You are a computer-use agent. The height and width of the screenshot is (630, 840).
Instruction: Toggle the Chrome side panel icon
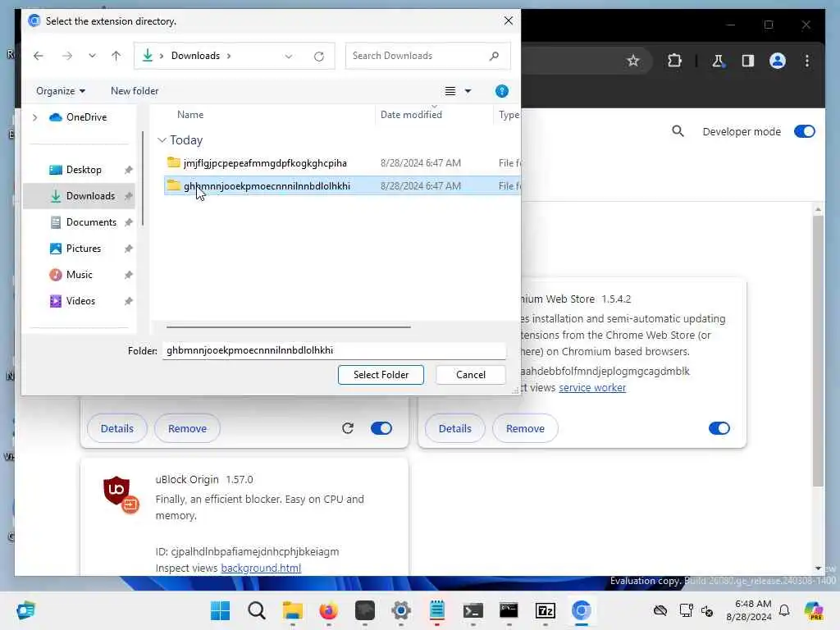(748, 61)
